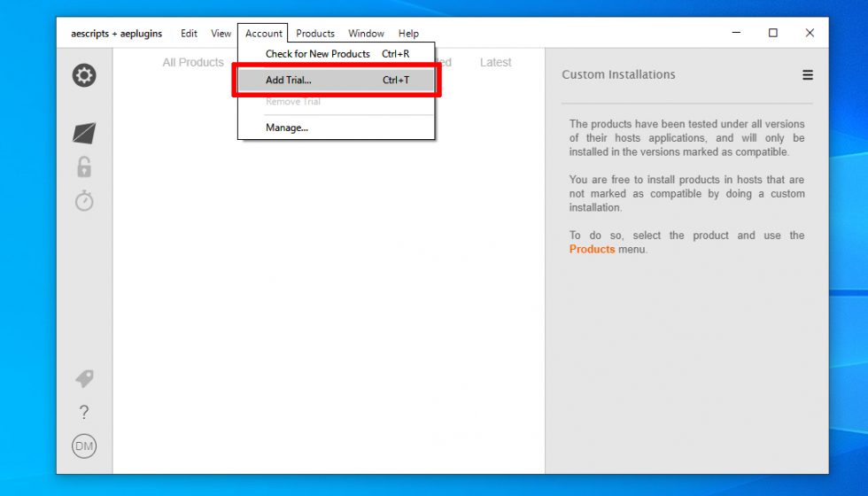Close the aescripts window
The width and height of the screenshot is (868, 496).
pyautogui.click(x=810, y=33)
